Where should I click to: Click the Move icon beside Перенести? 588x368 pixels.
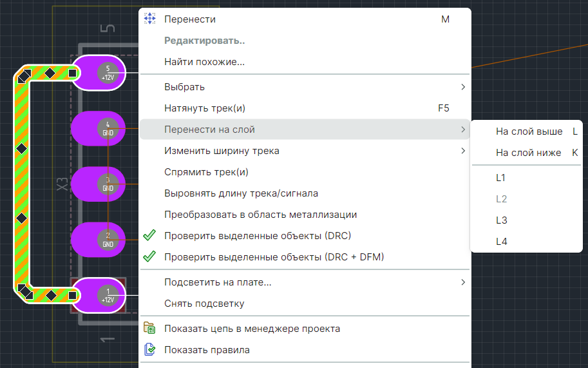[149, 19]
